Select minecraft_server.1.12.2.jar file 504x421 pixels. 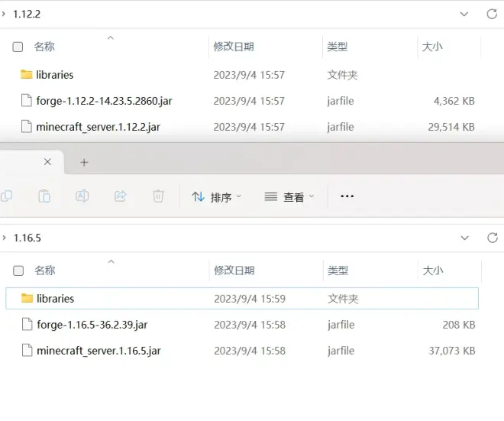(242, 127)
